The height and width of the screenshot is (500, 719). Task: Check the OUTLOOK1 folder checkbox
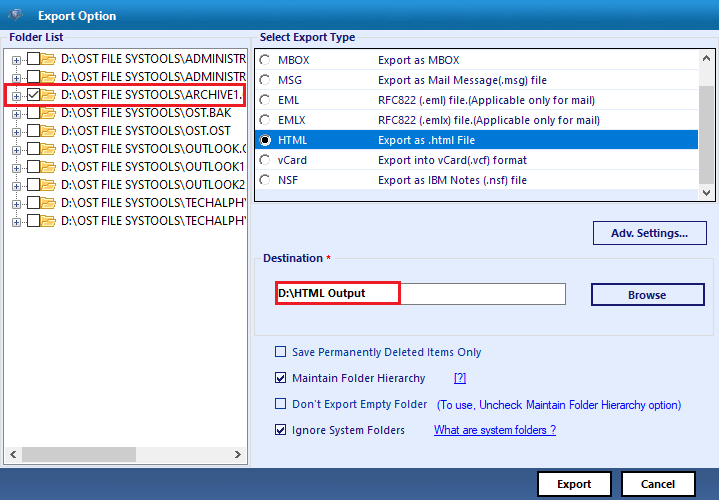pyautogui.click(x=33, y=167)
